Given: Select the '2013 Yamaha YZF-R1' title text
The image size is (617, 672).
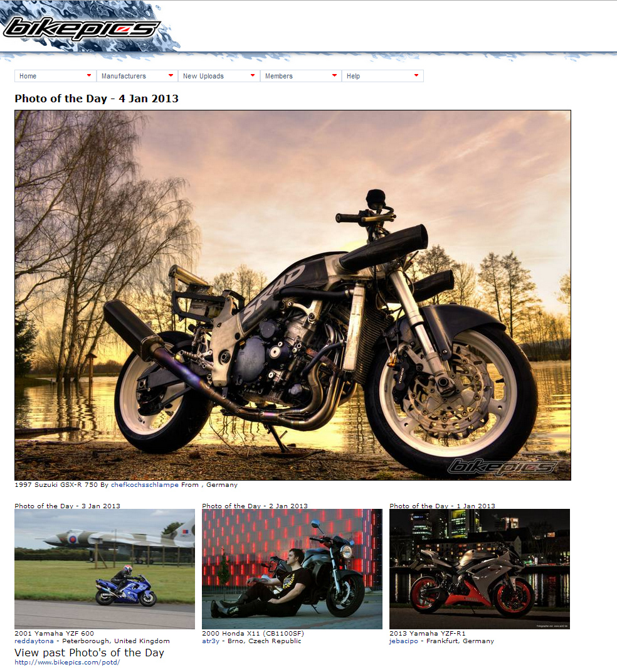Looking at the screenshot, I should 427,634.
